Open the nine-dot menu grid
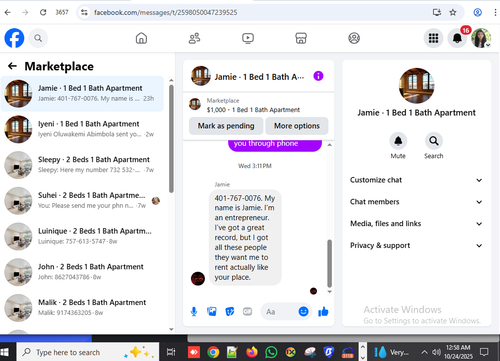500x361 pixels. pos(433,38)
